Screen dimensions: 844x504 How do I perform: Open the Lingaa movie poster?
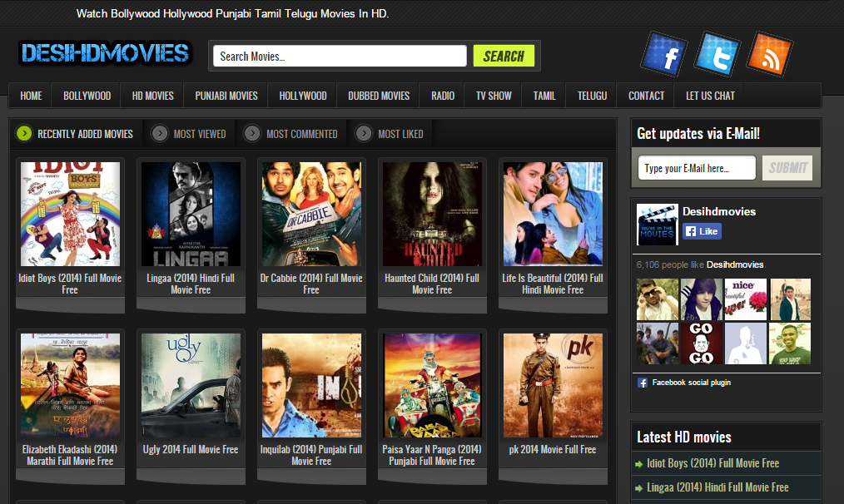tap(191, 214)
